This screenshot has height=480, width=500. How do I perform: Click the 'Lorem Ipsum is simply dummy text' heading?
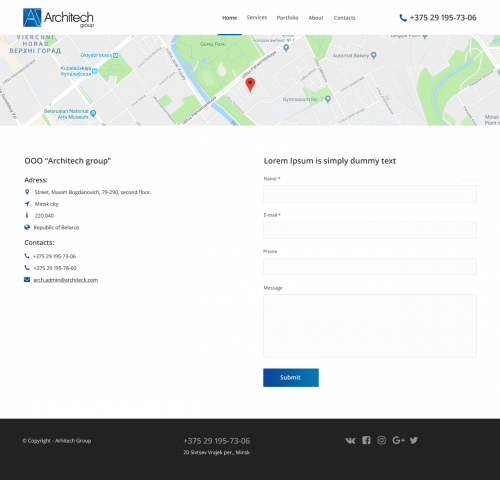330,161
